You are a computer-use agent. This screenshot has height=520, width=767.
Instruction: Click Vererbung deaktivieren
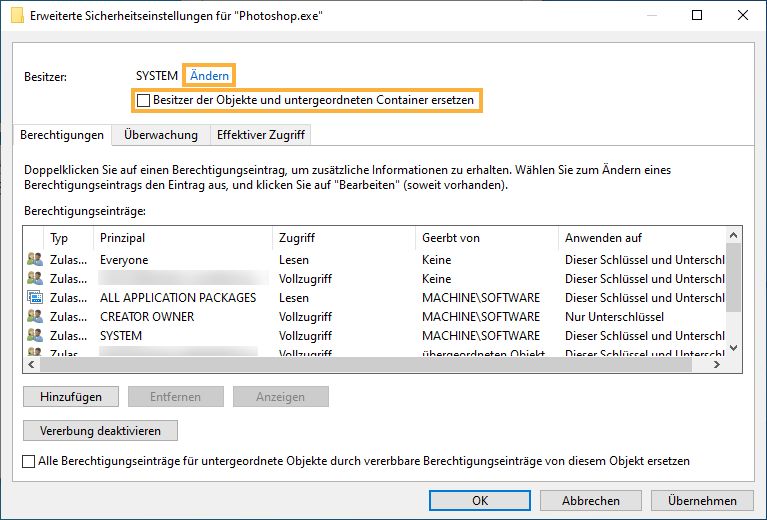[100, 431]
